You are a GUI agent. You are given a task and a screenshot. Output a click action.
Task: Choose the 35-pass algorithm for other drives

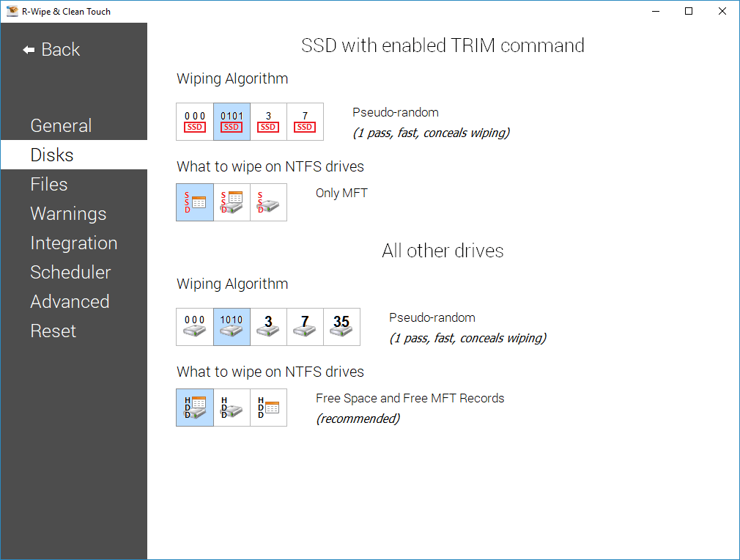click(x=341, y=327)
